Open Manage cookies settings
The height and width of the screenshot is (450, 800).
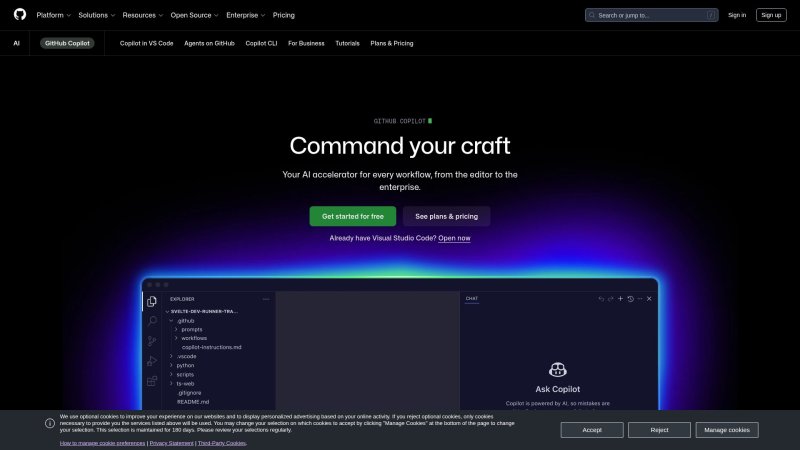[727, 430]
